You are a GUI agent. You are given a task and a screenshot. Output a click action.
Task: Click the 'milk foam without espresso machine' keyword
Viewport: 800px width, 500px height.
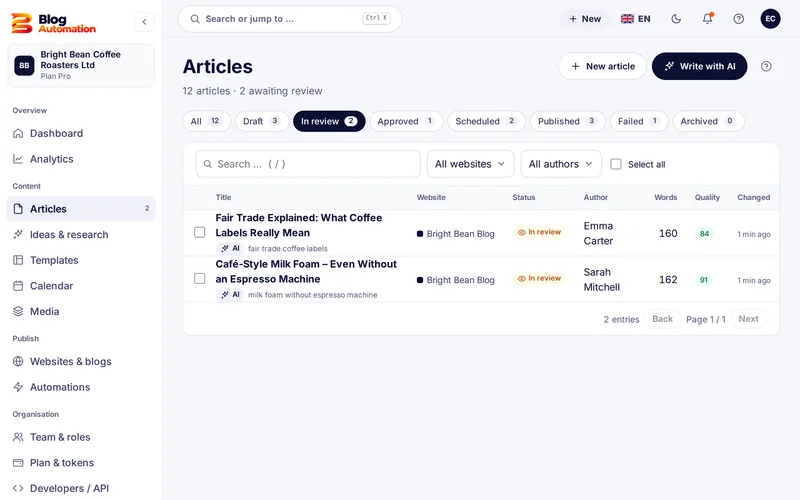312,295
